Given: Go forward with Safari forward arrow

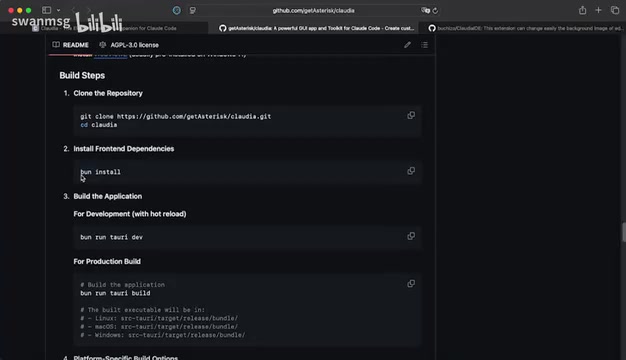Looking at the screenshot, I should tap(89, 10).
